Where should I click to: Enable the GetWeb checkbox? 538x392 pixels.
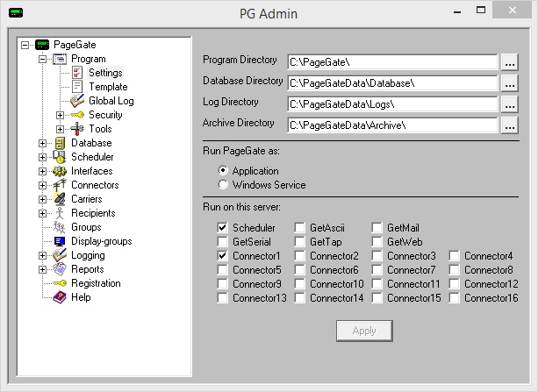[377, 241]
